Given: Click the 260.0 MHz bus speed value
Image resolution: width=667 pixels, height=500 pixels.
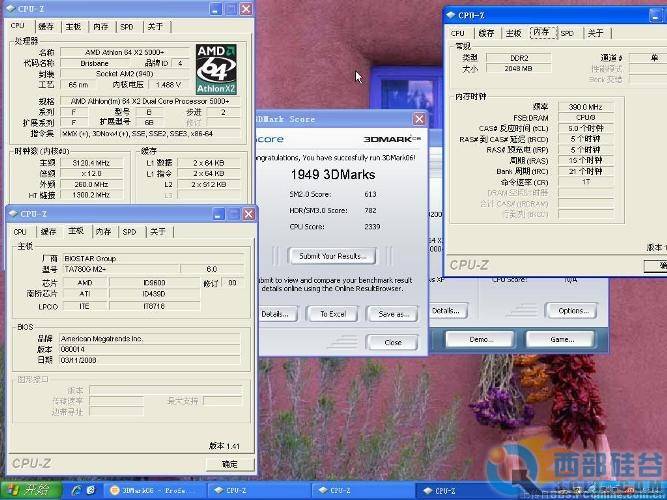Looking at the screenshot, I should pos(91,184).
